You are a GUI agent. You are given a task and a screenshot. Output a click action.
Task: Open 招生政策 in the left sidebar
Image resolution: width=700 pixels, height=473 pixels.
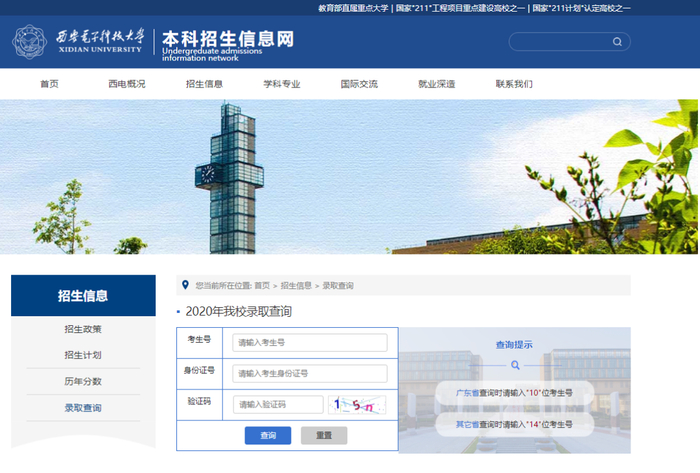pos(83,329)
